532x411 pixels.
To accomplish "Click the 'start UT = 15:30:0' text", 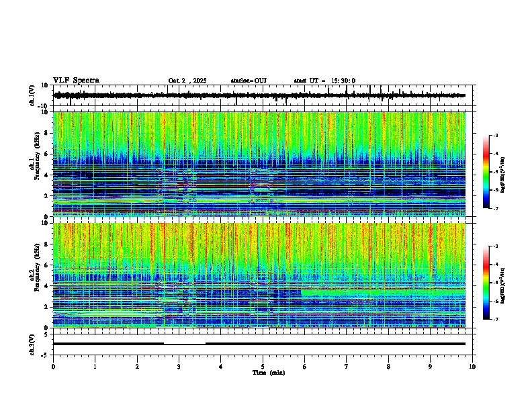I will tap(324, 81).
